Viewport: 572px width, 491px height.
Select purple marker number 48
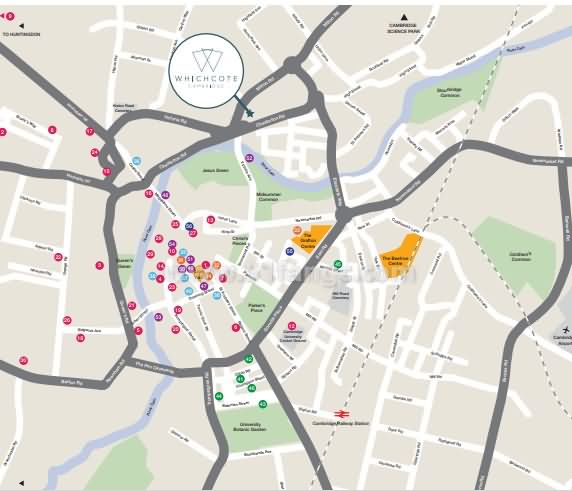[165, 195]
